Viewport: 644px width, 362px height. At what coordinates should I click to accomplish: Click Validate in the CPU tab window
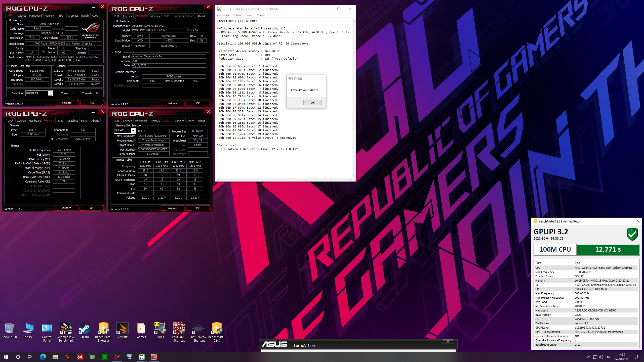[x=67, y=103]
